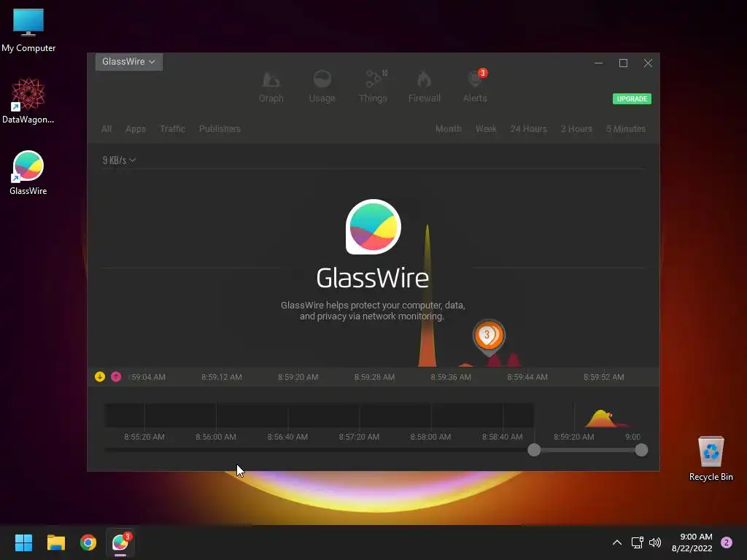
Task: Select the Publishers filter tab
Action: [x=220, y=129]
